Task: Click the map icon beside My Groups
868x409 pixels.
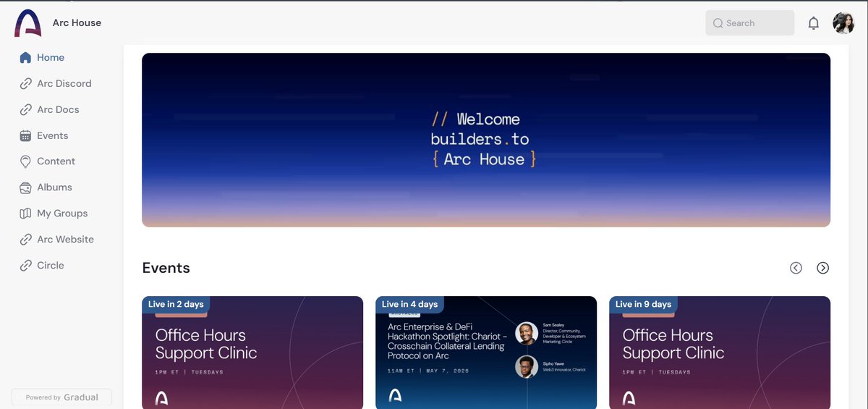Action: tap(25, 214)
